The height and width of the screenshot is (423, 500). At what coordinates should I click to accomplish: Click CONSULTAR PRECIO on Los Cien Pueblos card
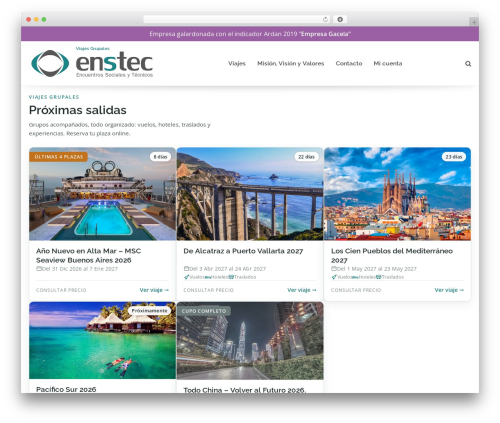(356, 290)
